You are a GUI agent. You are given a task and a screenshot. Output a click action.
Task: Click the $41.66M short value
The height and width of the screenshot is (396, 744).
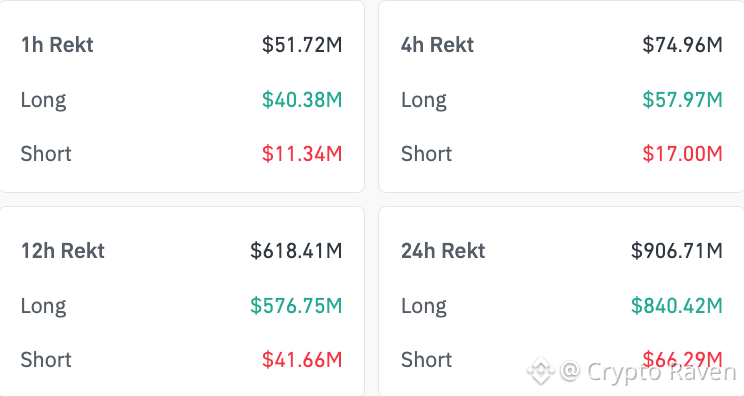click(x=302, y=359)
